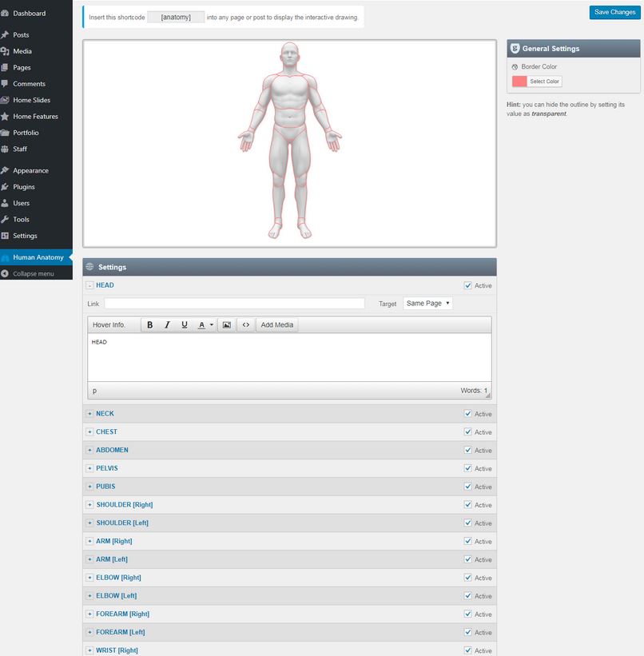This screenshot has height=656, width=644.
Task: Click the globe icon in Settings header
Action: 89,267
